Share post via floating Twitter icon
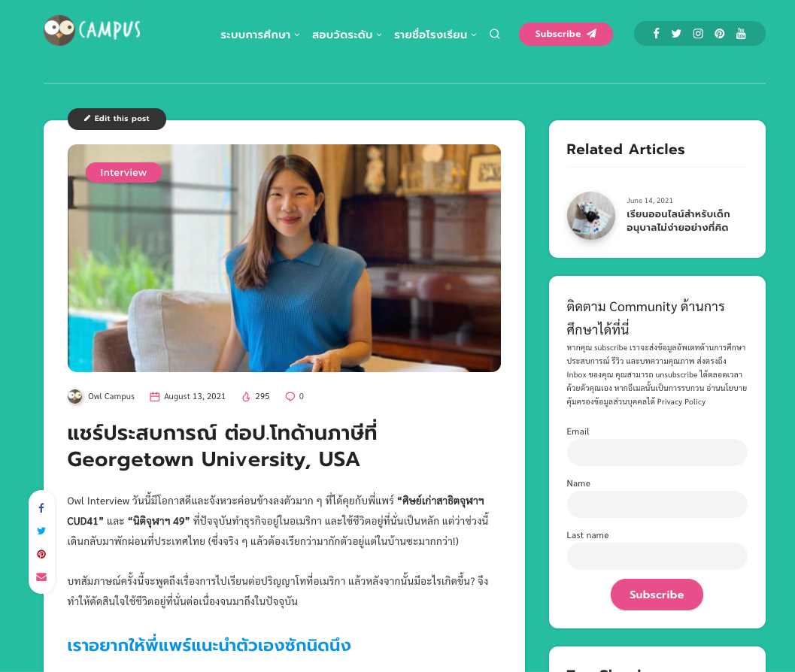 [41, 531]
